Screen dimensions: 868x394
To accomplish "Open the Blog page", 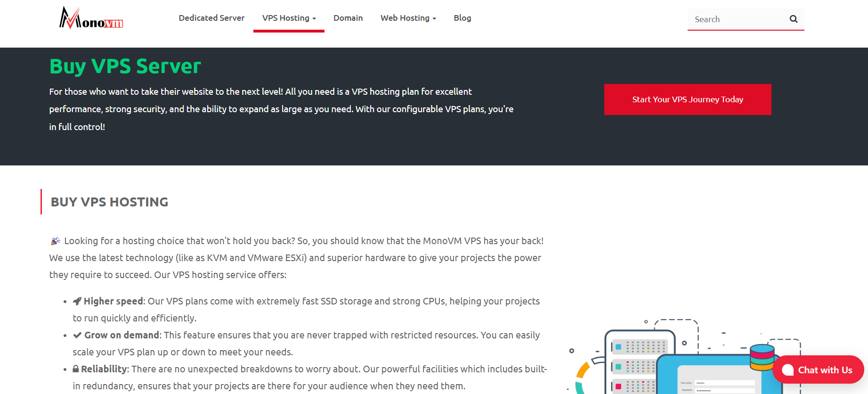I will pos(462,18).
